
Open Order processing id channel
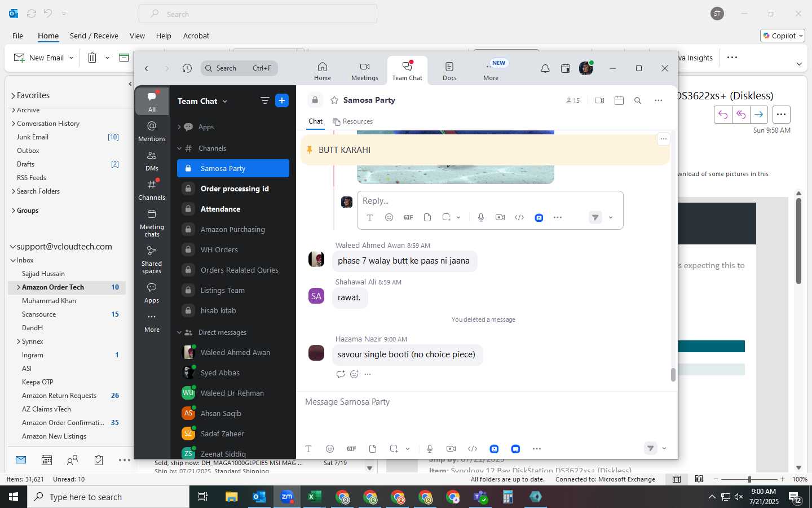pyautogui.click(x=233, y=189)
